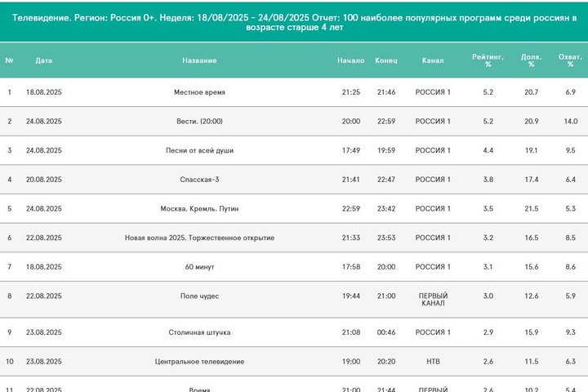
Task: Click the 'Начало' column header
Action: (350, 60)
